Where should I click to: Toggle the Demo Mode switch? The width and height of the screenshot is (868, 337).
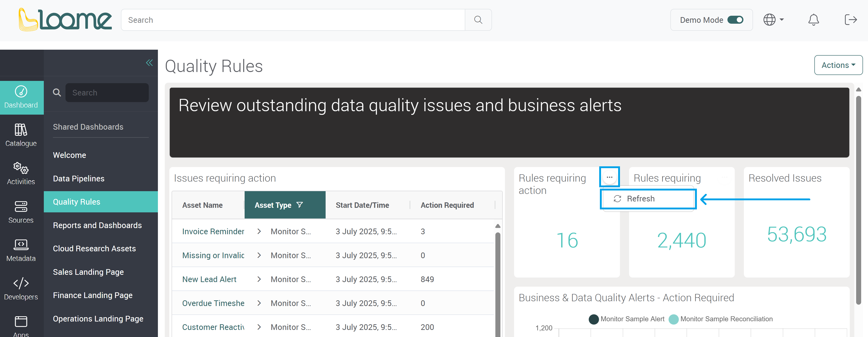tap(735, 20)
